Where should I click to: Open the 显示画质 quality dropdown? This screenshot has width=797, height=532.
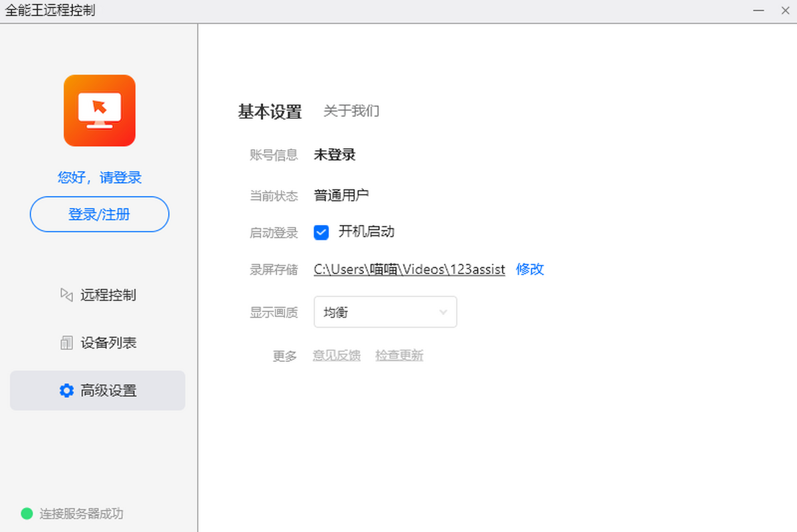coord(385,311)
